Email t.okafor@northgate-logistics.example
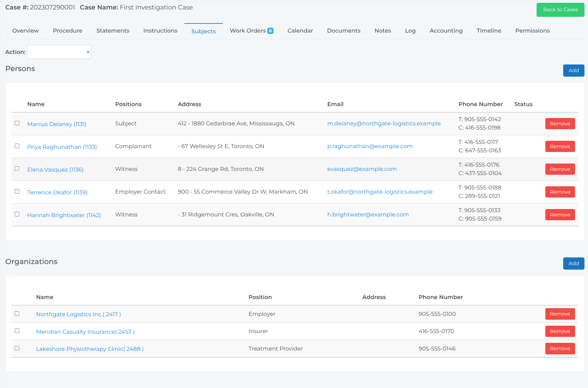 (380, 192)
